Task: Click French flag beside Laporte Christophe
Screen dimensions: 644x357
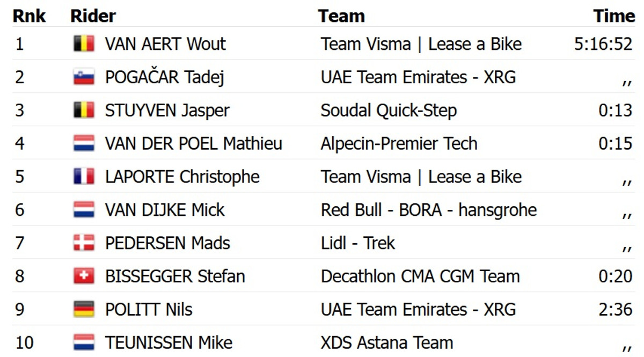Action: pos(84,177)
